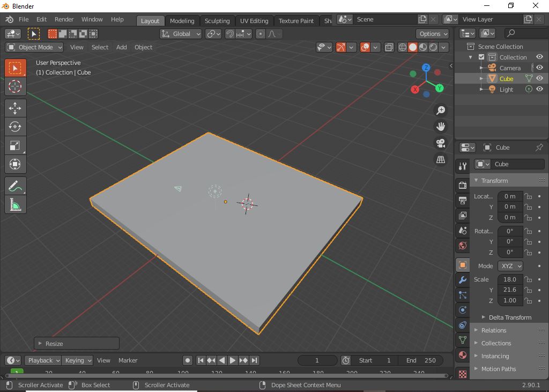549x392 pixels.
Task: Click the Scale X value slider
Action: [x=510, y=279]
